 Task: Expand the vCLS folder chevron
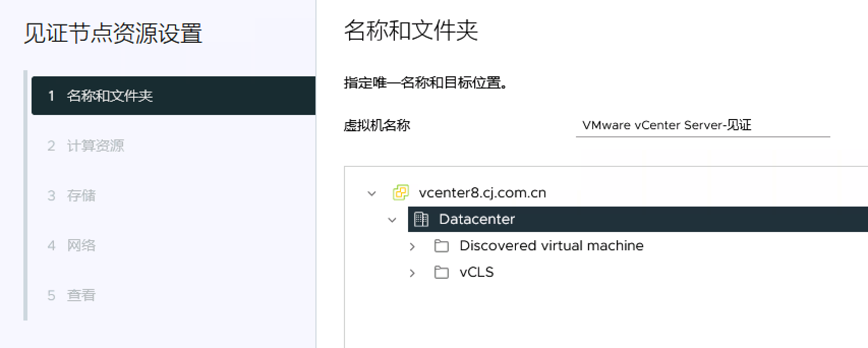pos(412,273)
